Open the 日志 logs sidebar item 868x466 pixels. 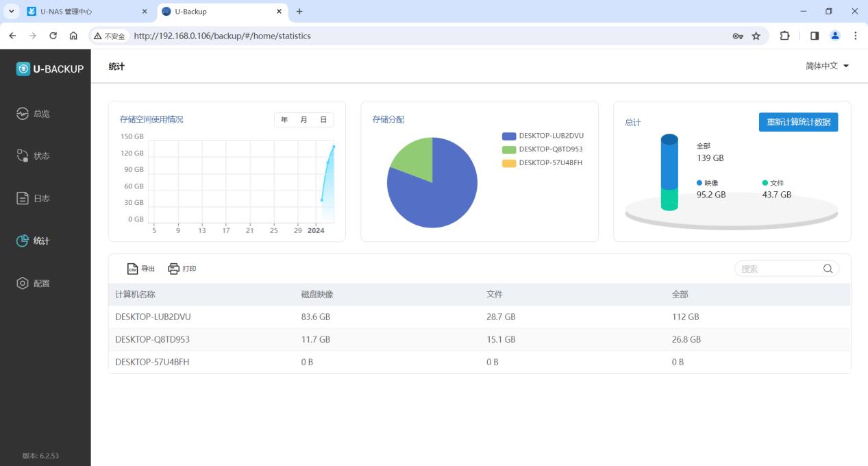click(x=23, y=199)
